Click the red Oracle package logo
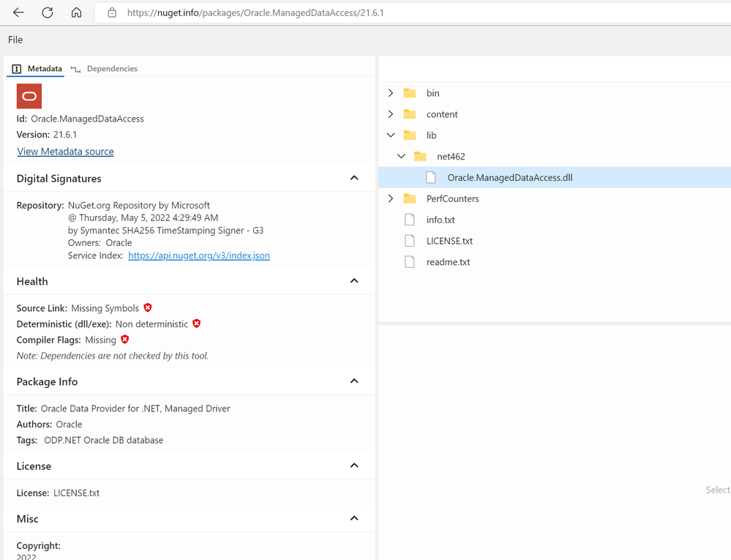 29,96
